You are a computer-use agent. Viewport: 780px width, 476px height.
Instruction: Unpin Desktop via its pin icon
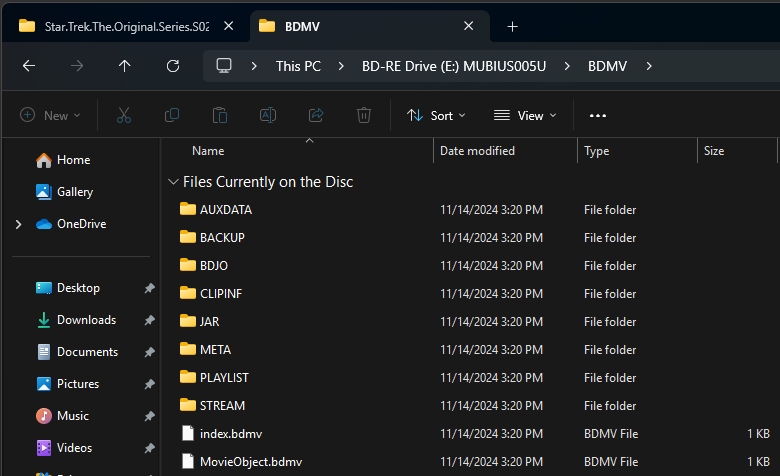pos(149,288)
